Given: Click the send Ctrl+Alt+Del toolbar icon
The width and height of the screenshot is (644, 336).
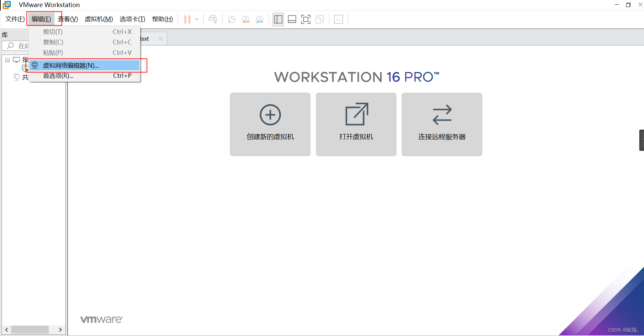Looking at the screenshot, I should (213, 19).
